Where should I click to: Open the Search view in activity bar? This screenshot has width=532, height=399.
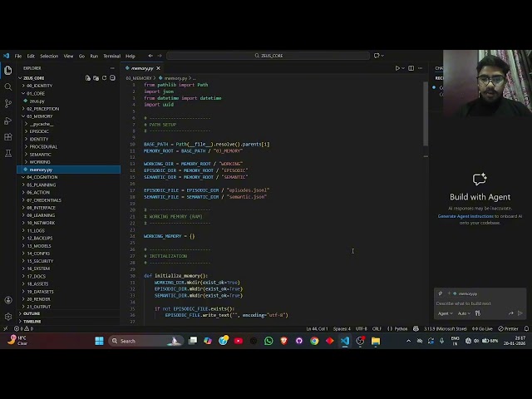point(8,86)
